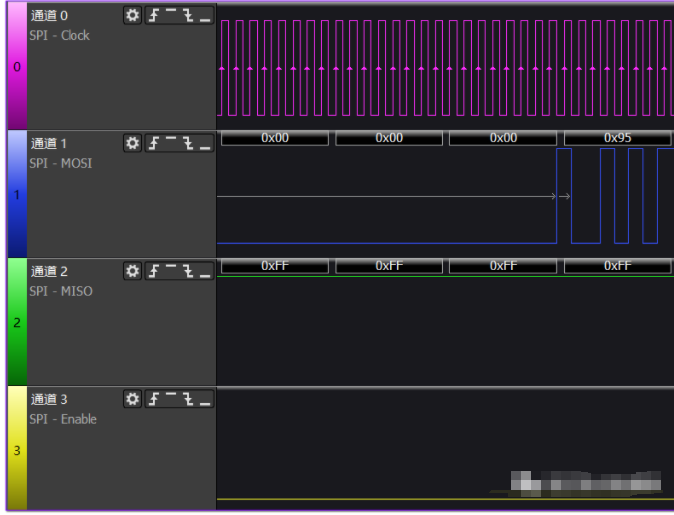674x515 pixels.
Task: Set falling edge trigger on Channel 1
Action: click(x=188, y=143)
